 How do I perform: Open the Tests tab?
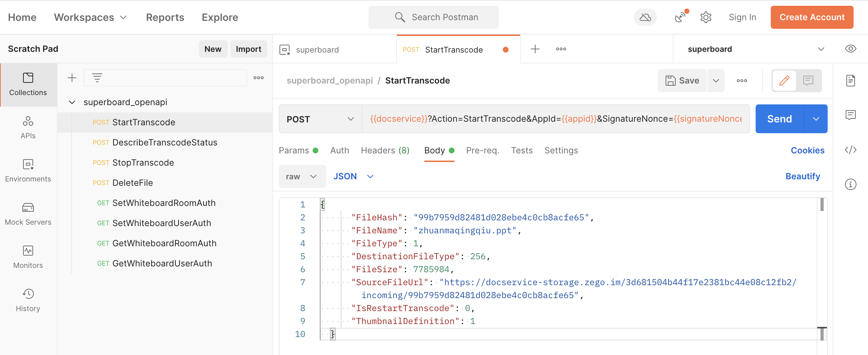pos(522,150)
